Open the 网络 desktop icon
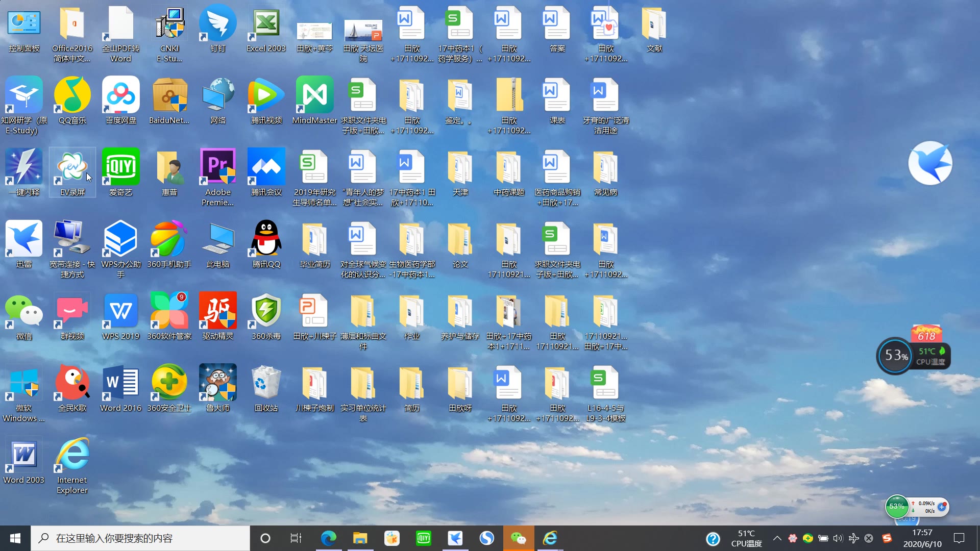The image size is (980, 551). (x=218, y=101)
